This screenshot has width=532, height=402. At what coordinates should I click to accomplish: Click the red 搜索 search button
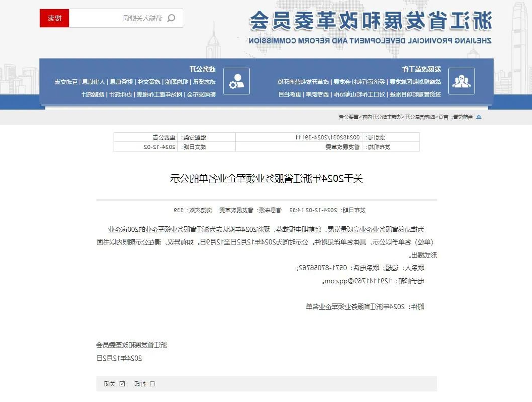(x=55, y=18)
